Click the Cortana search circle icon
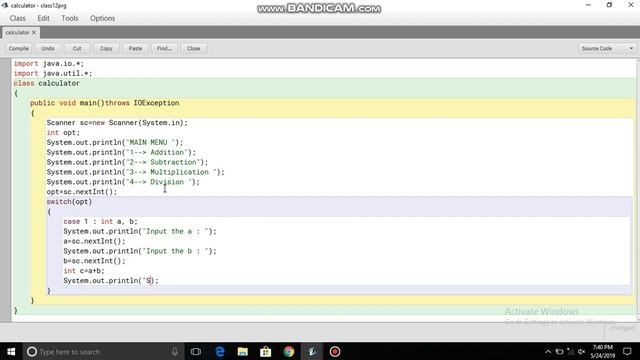Image resolution: width=640 pixels, height=360 pixels. (32, 351)
